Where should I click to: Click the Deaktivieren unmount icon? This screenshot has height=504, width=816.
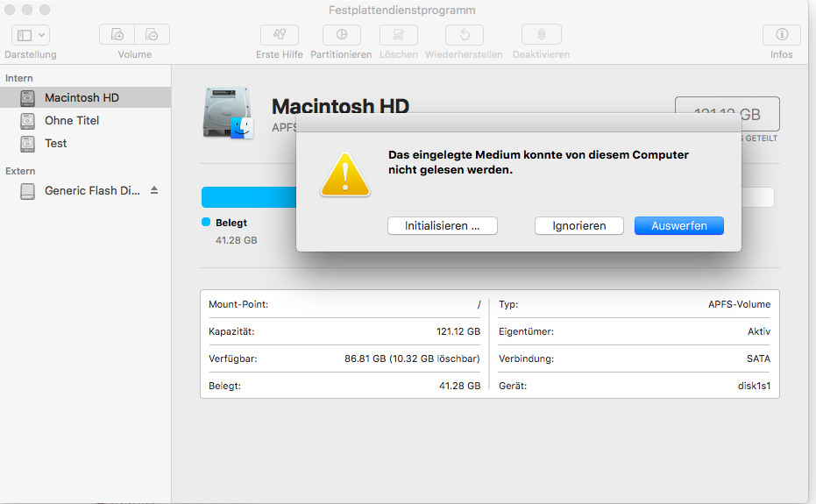point(542,34)
